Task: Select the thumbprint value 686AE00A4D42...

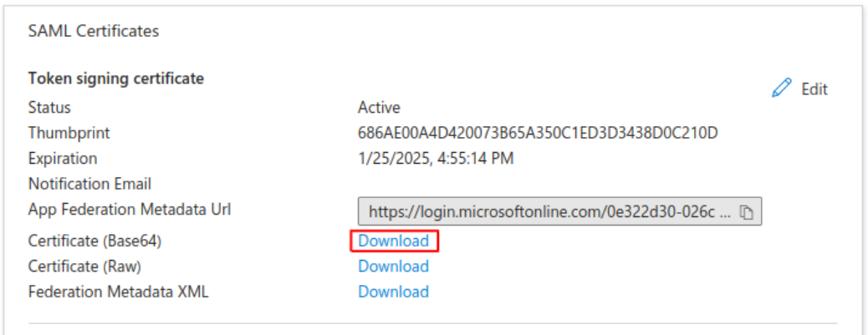Action: [538, 133]
